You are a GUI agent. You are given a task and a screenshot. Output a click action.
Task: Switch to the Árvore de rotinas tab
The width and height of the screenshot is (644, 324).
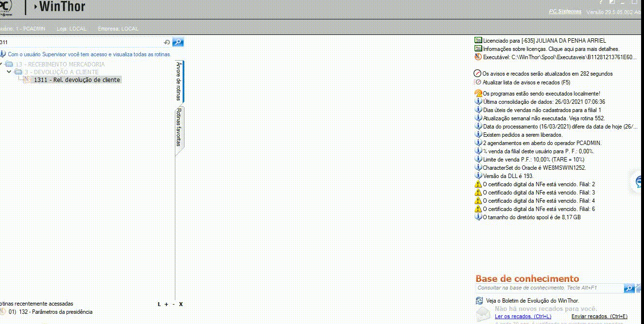click(179, 81)
